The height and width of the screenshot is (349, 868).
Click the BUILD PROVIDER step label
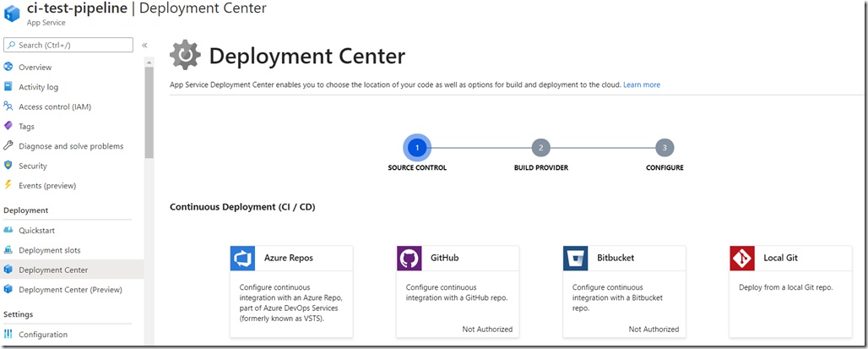click(x=541, y=167)
